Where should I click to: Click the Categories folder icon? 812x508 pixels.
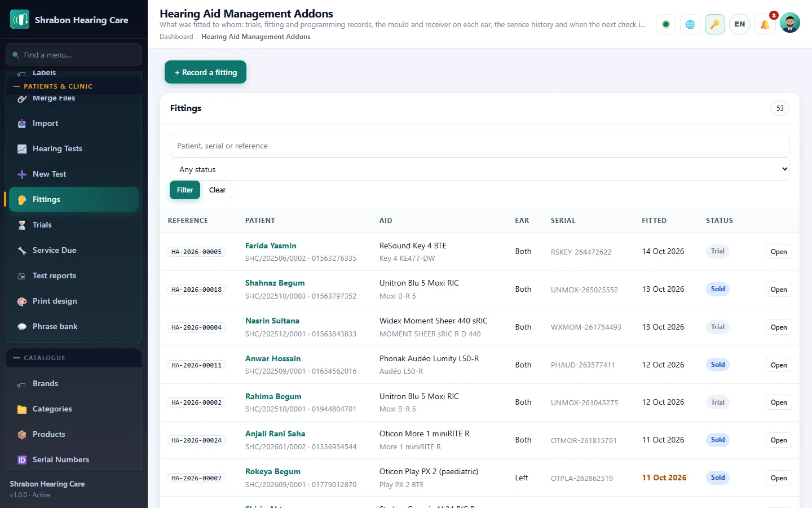click(x=22, y=409)
